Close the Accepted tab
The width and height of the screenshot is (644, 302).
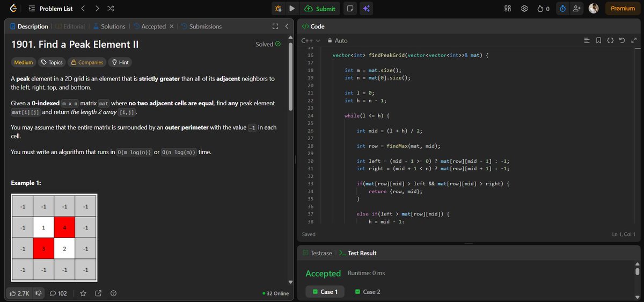tap(171, 26)
